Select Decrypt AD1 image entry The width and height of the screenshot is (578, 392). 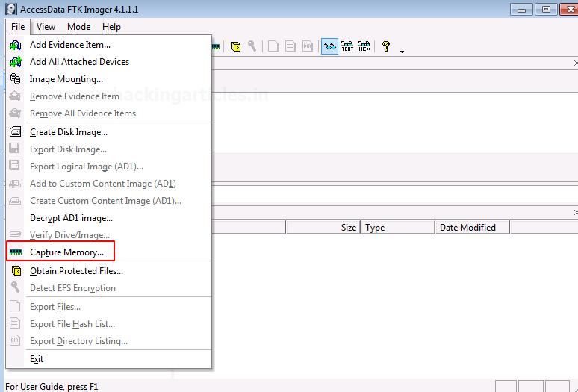point(71,218)
